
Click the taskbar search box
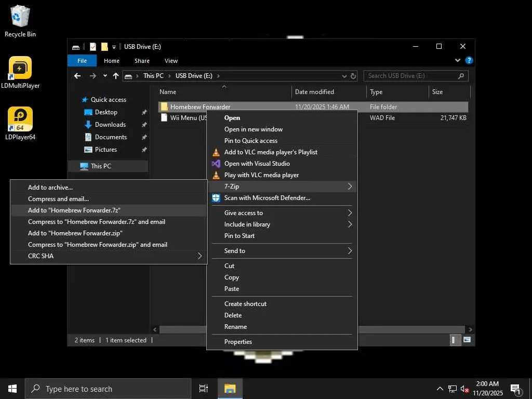tap(108, 389)
